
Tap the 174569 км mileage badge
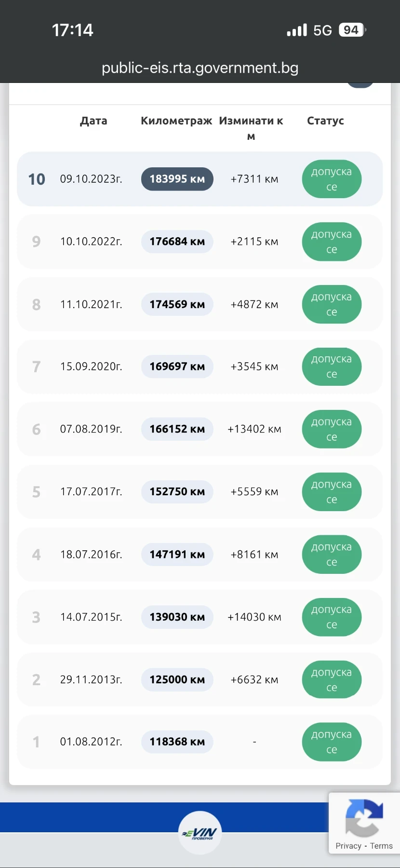[x=177, y=304]
